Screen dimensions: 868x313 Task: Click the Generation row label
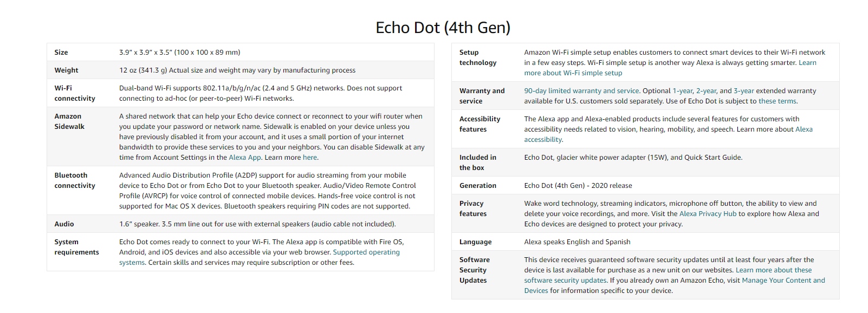(x=477, y=186)
